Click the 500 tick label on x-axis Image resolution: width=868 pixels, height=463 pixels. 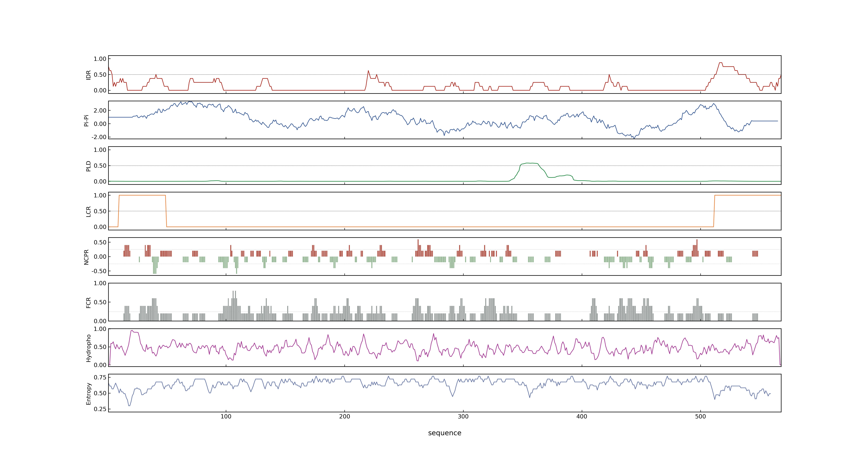click(x=700, y=416)
